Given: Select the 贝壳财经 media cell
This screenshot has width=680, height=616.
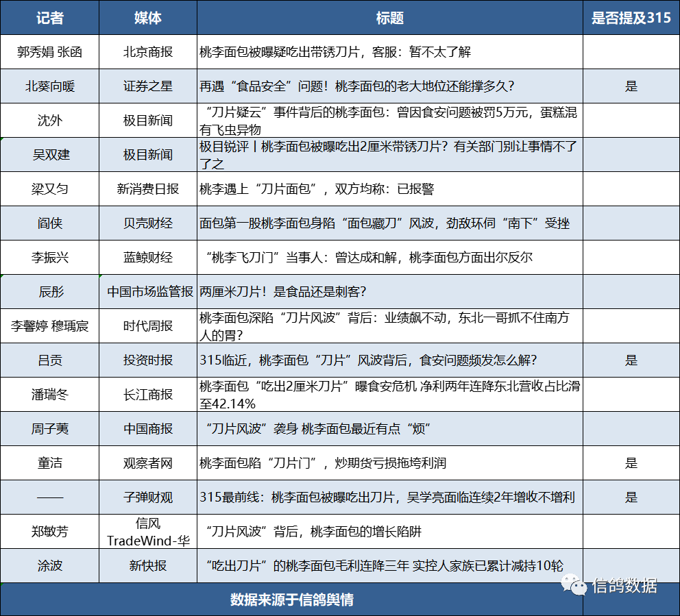Looking at the screenshot, I should coord(148,223).
